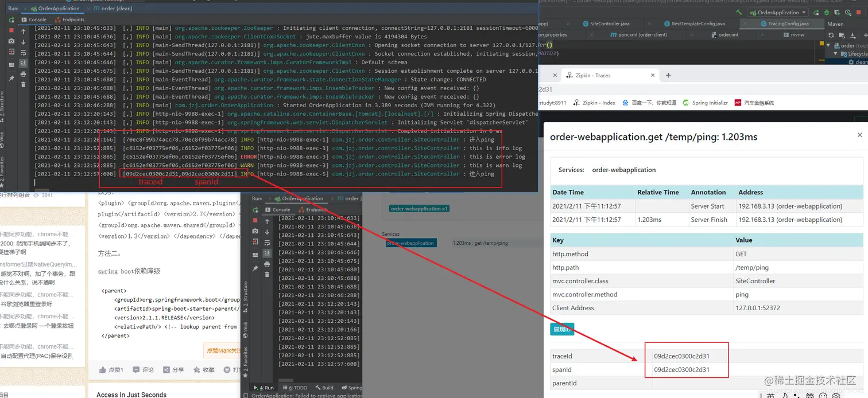Image resolution: width=868 pixels, height=398 pixels.
Task: Reimport Maven projects with refresh icon
Action: [x=831, y=35]
